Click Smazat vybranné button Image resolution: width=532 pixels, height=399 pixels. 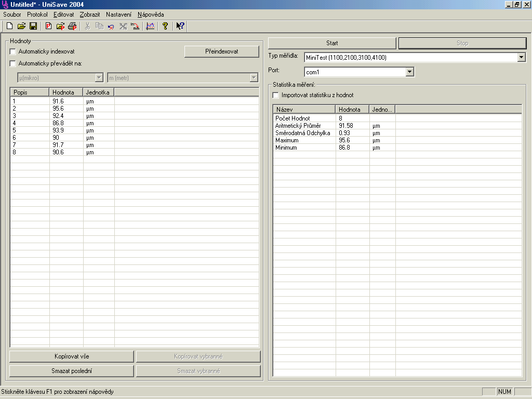tap(198, 371)
